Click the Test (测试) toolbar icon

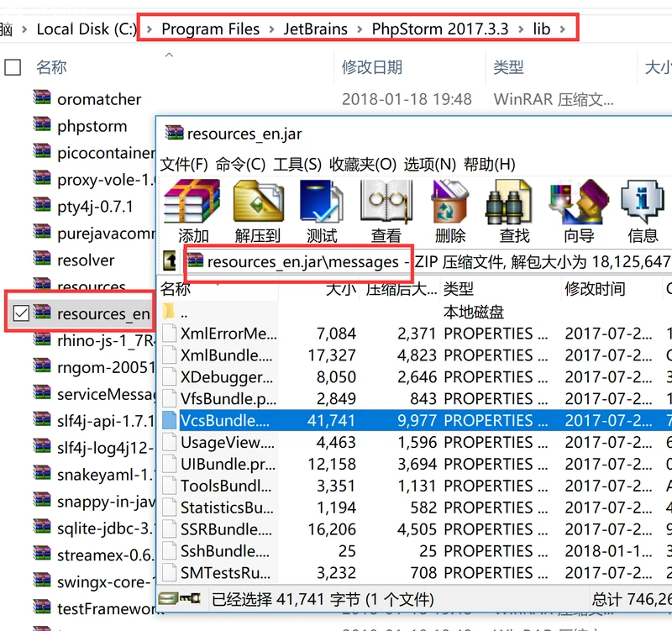(x=322, y=202)
